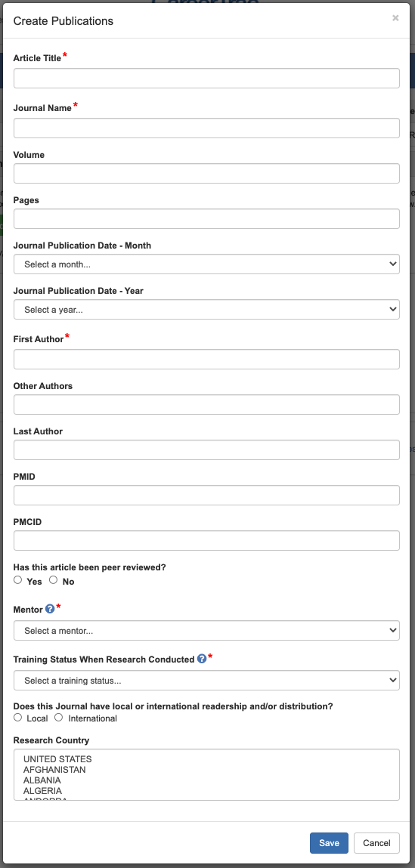Choose Local readership radio button
Viewport: 415px width, 868px height.
coord(17,718)
